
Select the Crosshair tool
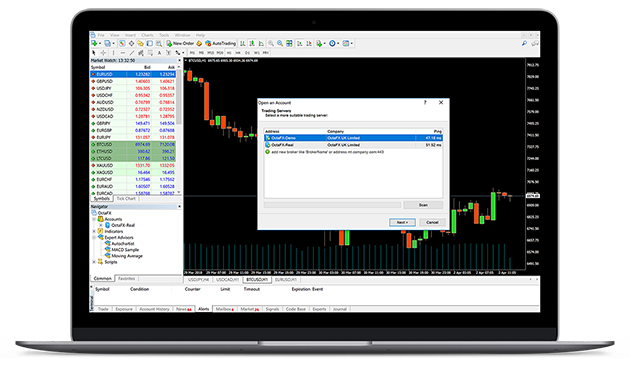click(x=104, y=53)
